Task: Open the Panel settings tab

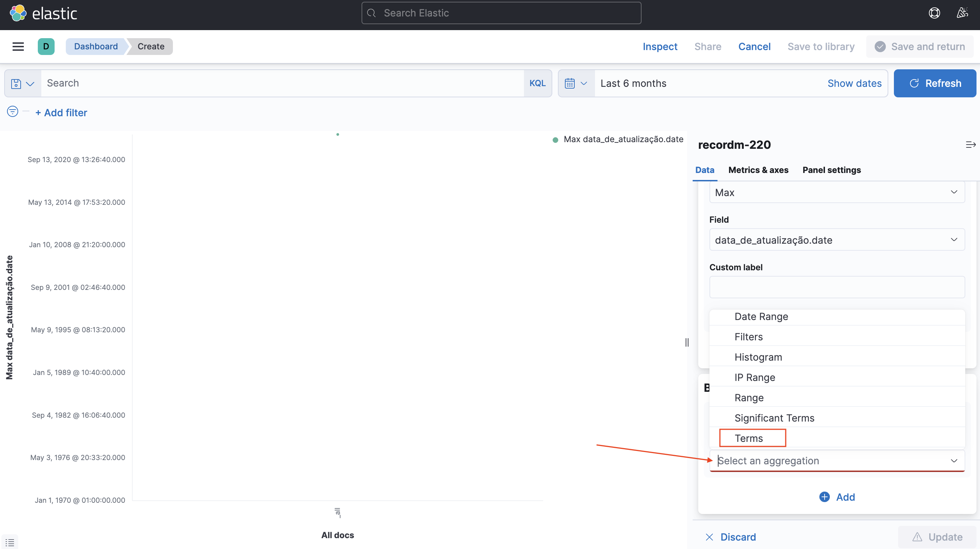Action: point(831,170)
